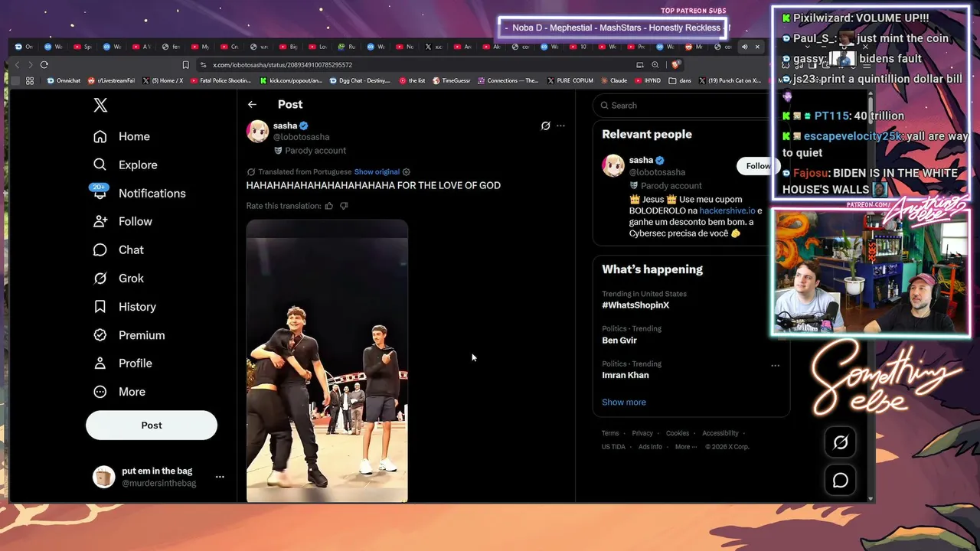Click the zoom magnifier icon in address bar
Image resolution: width=980 pixels, height=551 pixels.
click(655, 65)
